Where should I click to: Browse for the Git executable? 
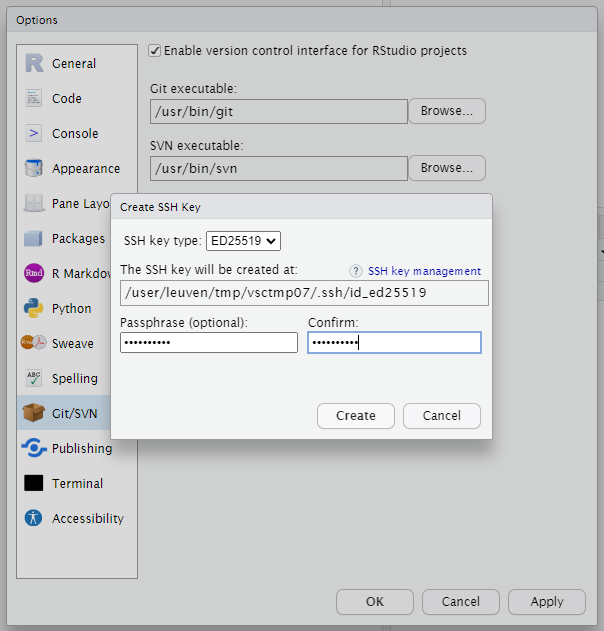446,111
